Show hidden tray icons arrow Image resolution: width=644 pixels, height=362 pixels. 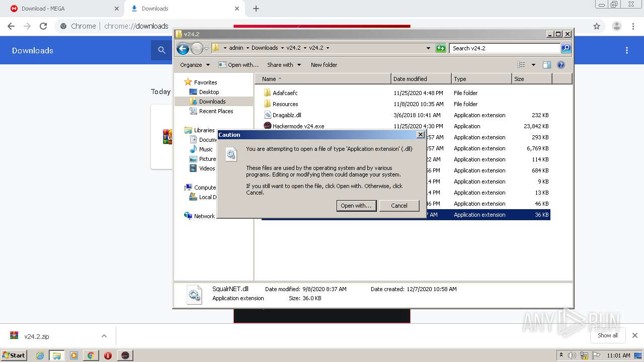(562, 355)
